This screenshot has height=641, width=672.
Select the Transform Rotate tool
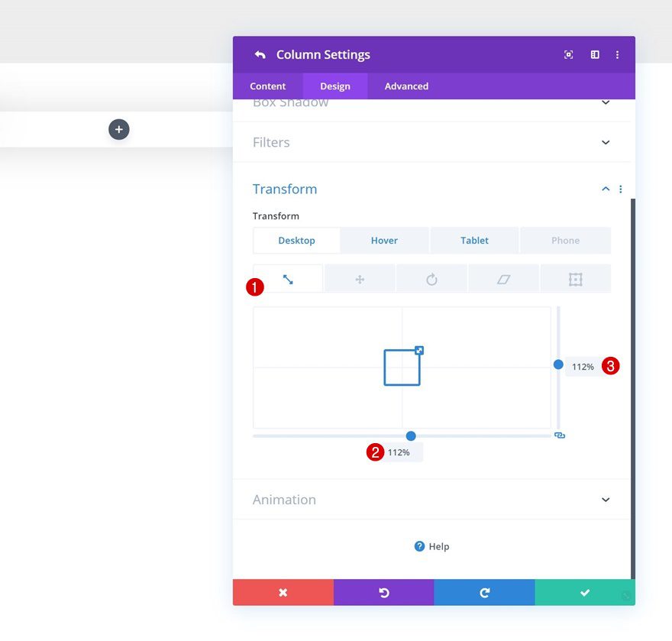(431, 278)
